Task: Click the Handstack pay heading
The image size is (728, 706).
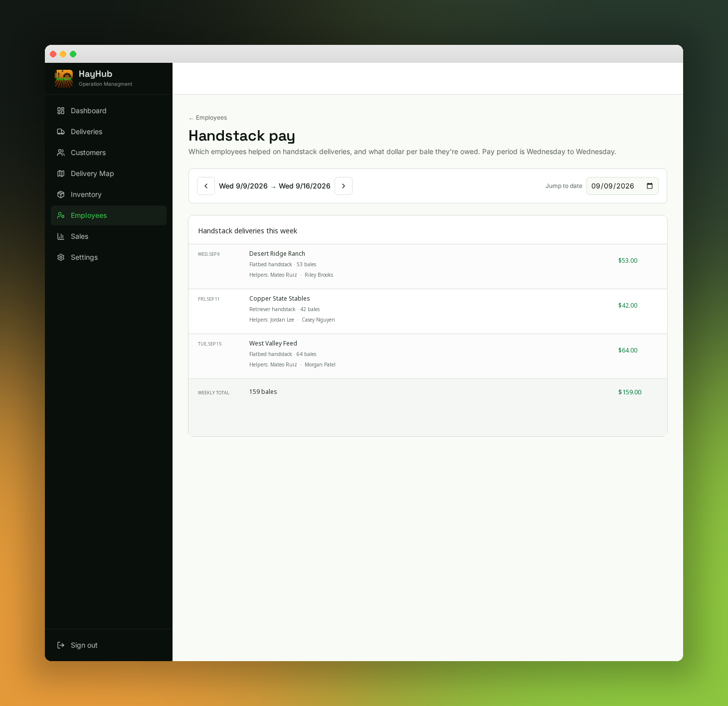Action: [242, 136]
